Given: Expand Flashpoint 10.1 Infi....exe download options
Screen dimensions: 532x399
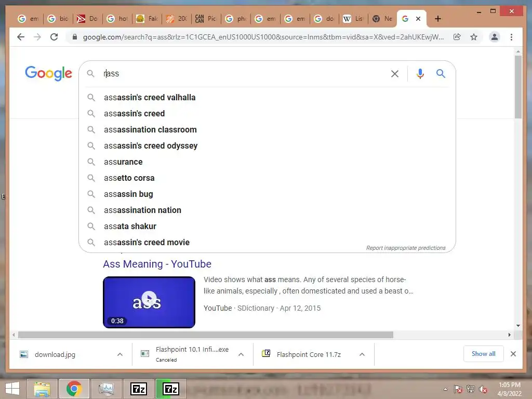Looking at the screenshot, I should [241, 354].
